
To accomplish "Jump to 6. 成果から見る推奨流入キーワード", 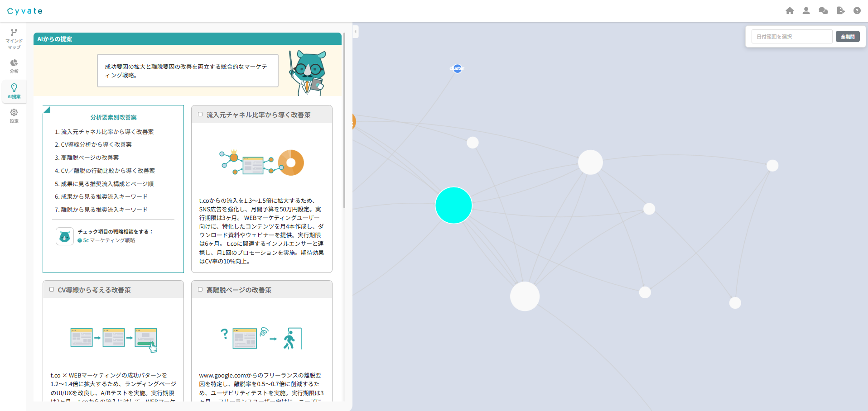I will (x=101, y=196).
